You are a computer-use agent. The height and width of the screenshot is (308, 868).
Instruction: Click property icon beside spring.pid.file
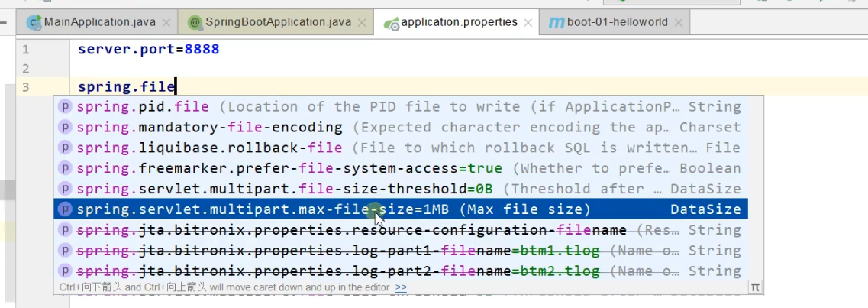click(66, 106)
